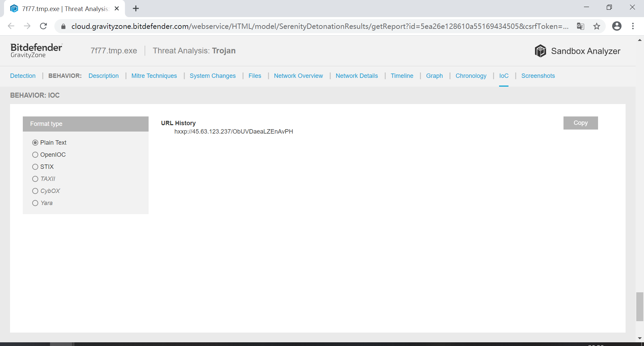Click the URL History heading

point(178,123)
